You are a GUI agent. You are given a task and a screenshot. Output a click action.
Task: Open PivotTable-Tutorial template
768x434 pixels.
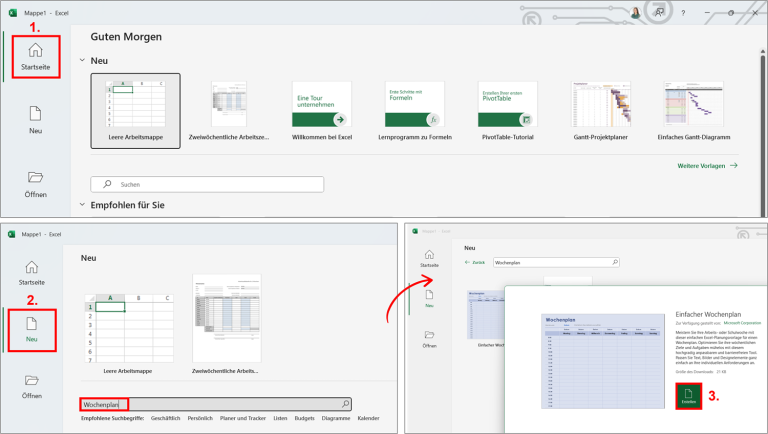click(x=507, y=111)
